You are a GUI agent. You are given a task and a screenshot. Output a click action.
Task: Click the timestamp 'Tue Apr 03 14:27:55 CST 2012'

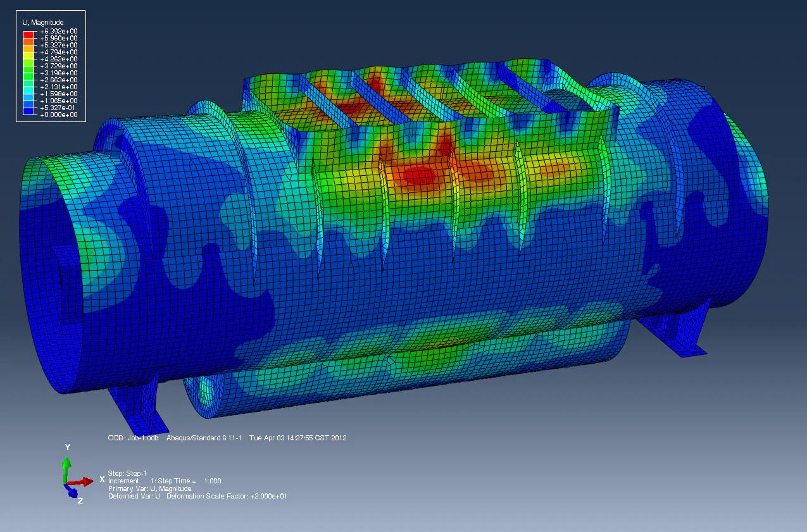click(x=298, y=438)
